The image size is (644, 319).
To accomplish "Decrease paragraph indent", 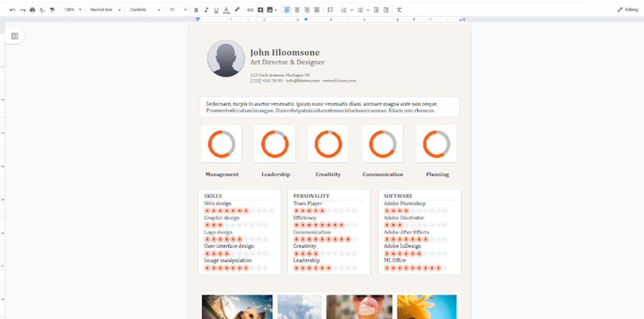I will click(x=376, y=10).
